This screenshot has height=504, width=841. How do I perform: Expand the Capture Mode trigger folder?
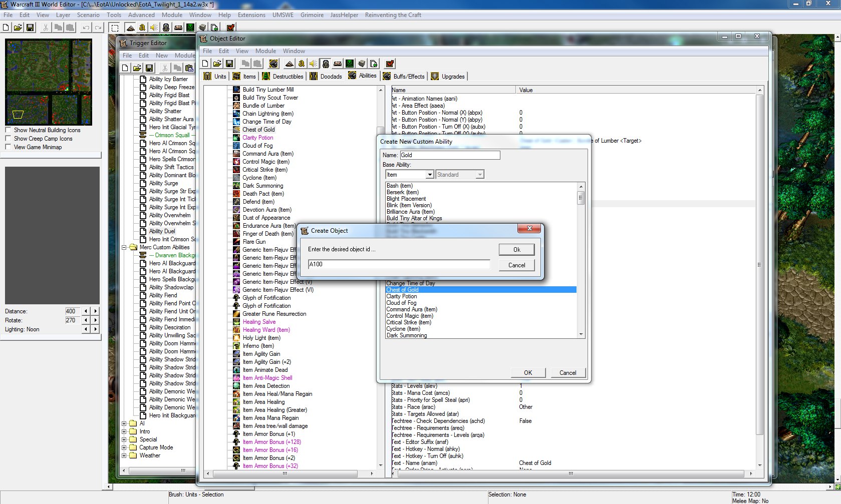pos(124,447)
